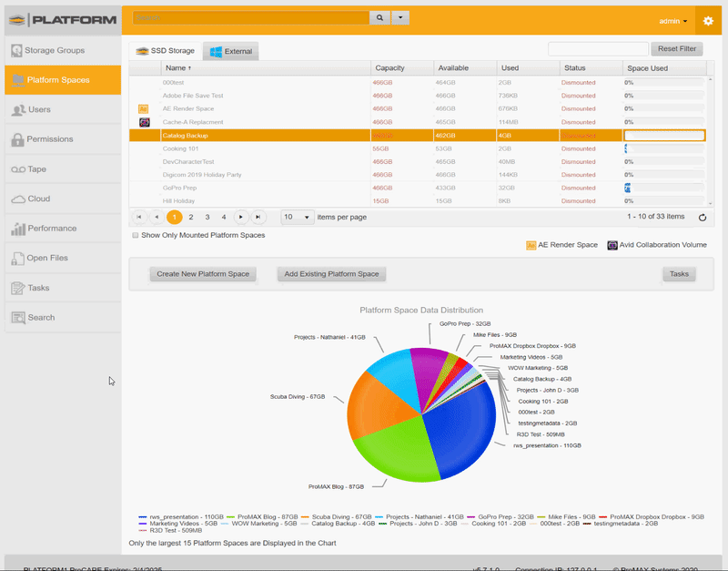
Task: Refresh the Platform Spaces table list
Action: [701, 218]
